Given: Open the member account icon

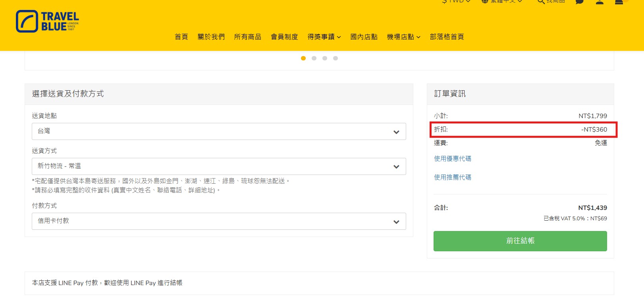Looking at the screenshot, I should point(600,2).
